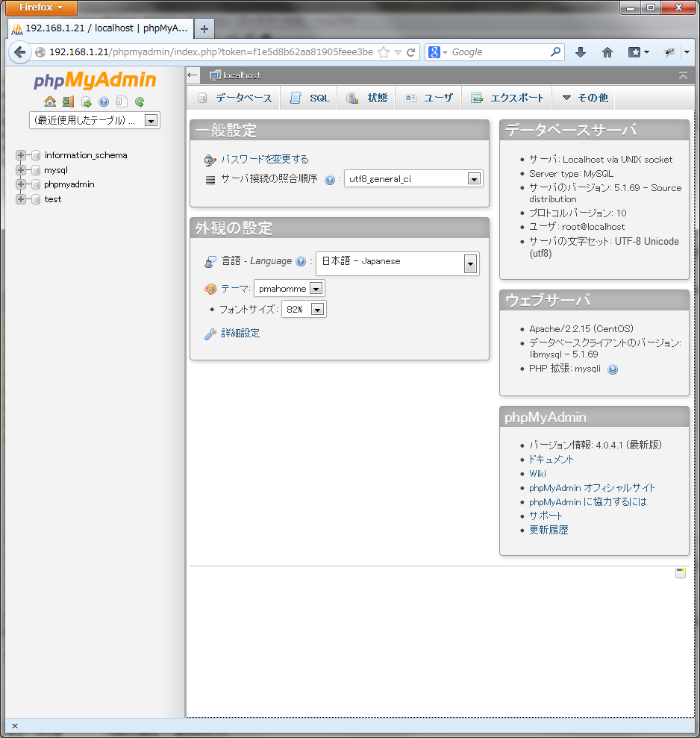Open a new Firefox tab
Viewport: 700px width, 738px height.
pos(204,28)
